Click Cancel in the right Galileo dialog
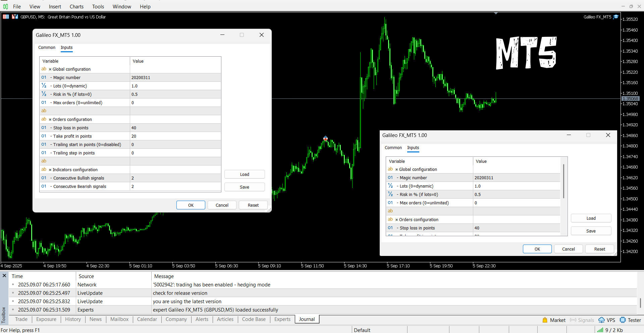 (569, 249)
